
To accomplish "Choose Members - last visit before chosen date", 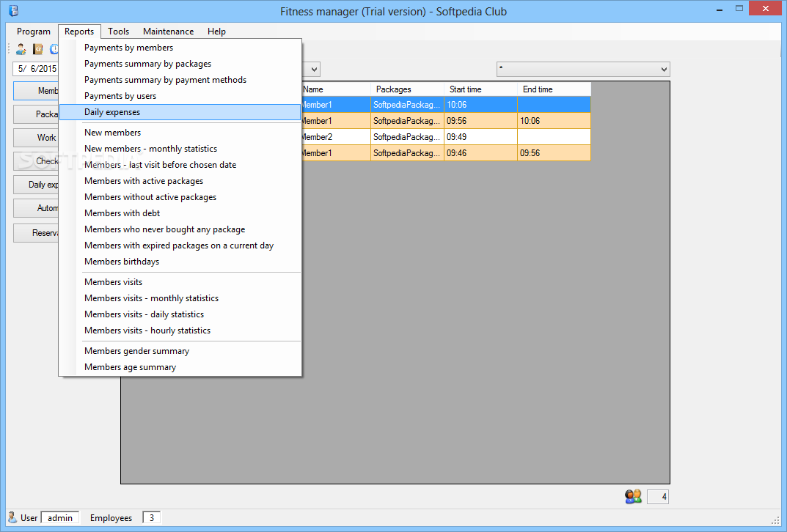I will [180, 164].
